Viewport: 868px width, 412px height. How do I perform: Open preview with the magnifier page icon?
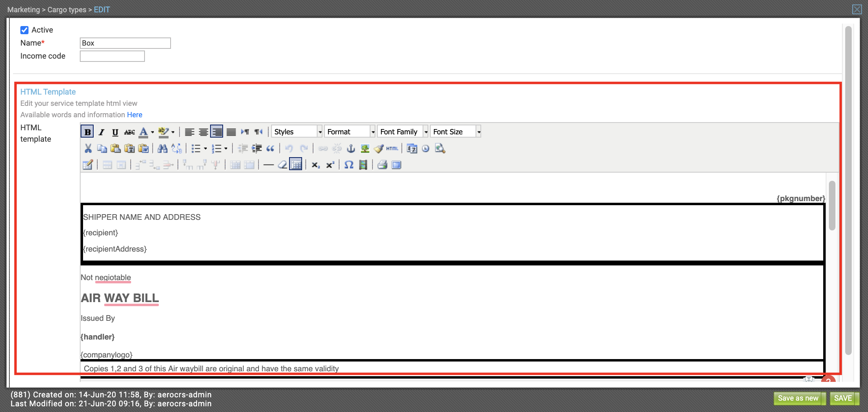(440, 149)
